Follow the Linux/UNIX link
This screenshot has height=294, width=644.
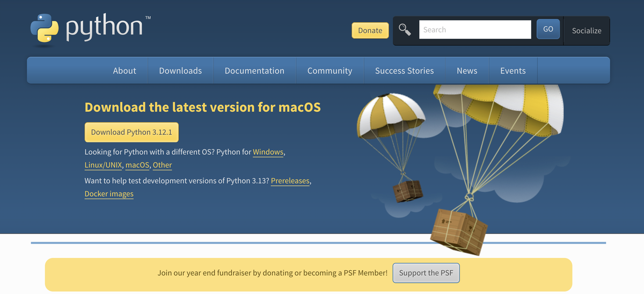(x=103, y=165)
